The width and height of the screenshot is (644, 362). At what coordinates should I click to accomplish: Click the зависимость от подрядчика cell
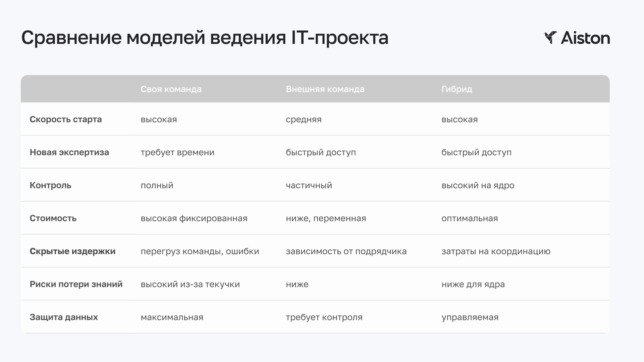coord(346,251)
